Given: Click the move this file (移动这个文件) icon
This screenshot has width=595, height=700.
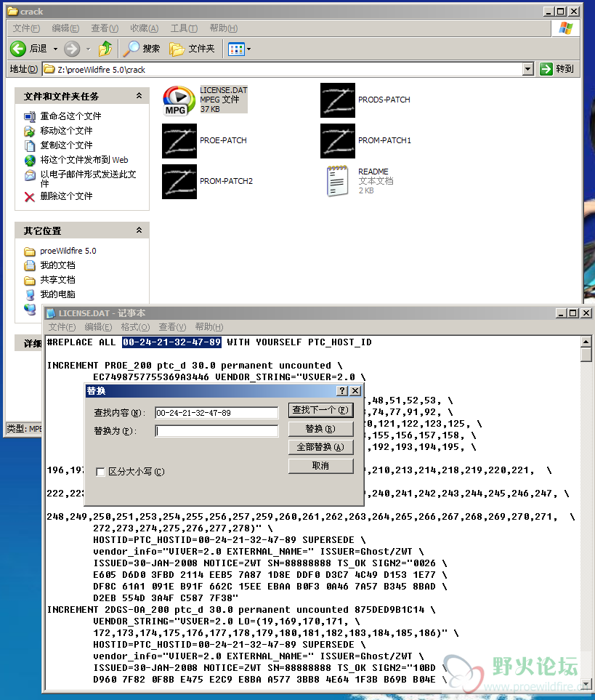Looking at the screenshot, I should [x=30, y=131].
